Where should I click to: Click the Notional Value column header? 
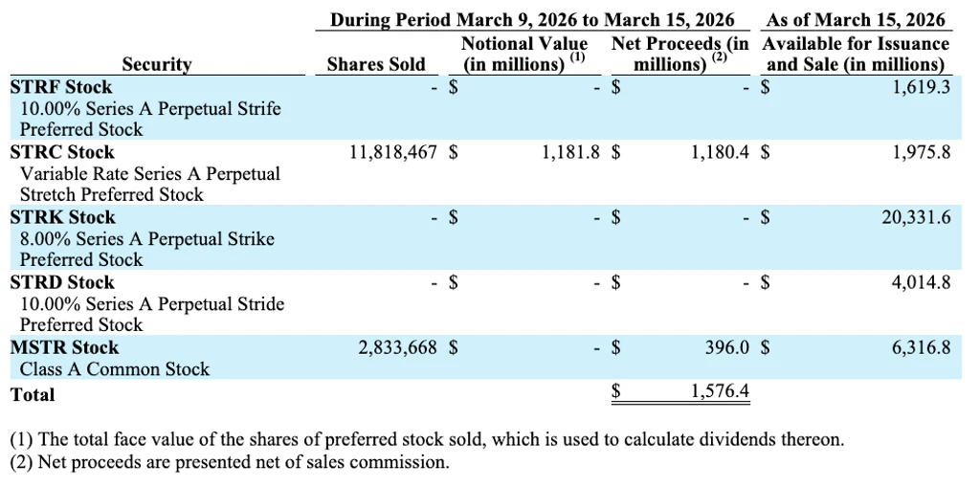point(524,54)
